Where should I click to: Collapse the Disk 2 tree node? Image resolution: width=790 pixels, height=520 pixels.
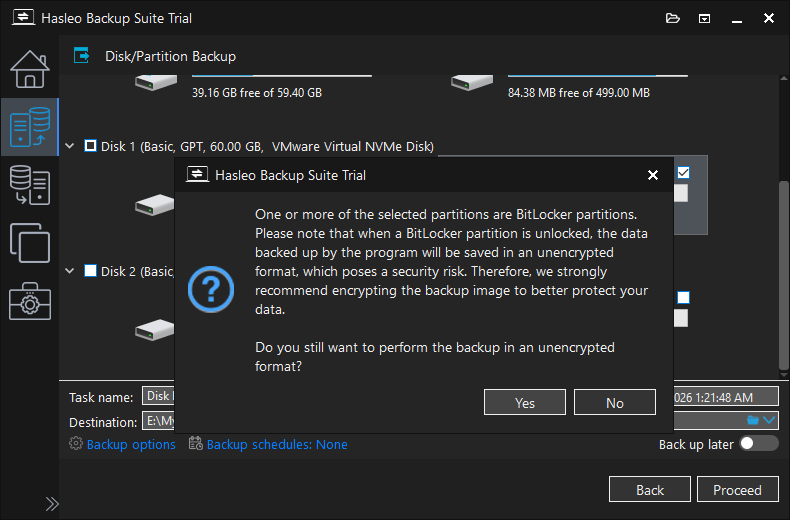point(70,271)
